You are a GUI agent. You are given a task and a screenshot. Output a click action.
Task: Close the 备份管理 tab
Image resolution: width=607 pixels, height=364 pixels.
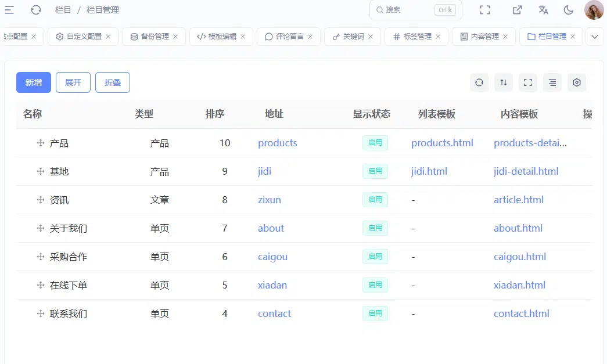tap(175, 37)
